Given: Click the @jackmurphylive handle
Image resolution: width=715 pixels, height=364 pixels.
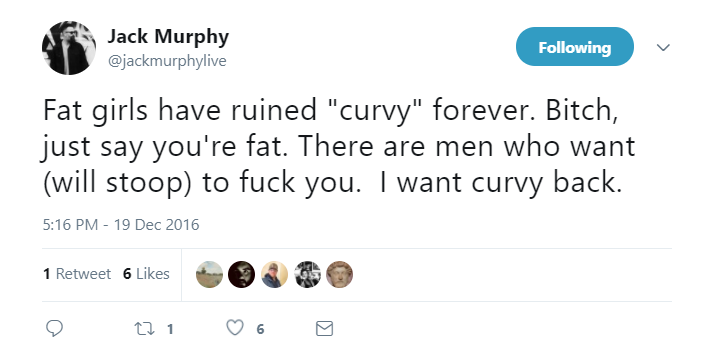Looking at the screenshot, I should [x=167, y=61].
